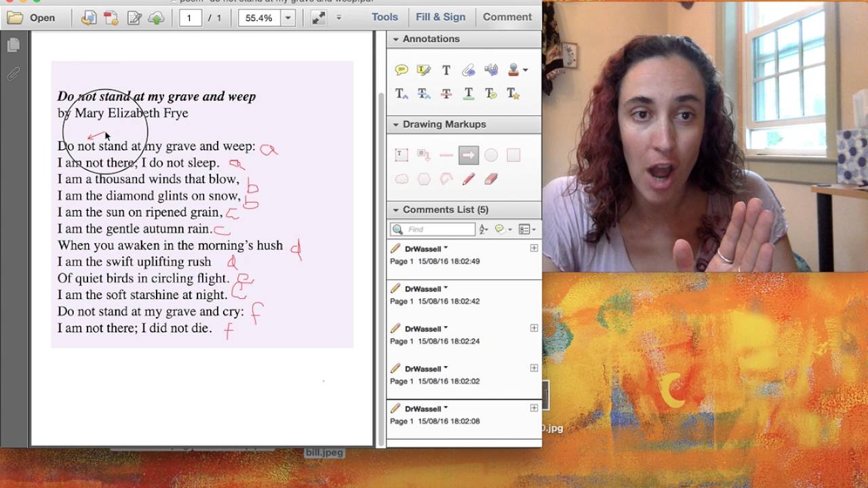The width and height of the screenshot is (868, 488).
Task: Collapse the Drawing Markups section
Action: [395, 124]
